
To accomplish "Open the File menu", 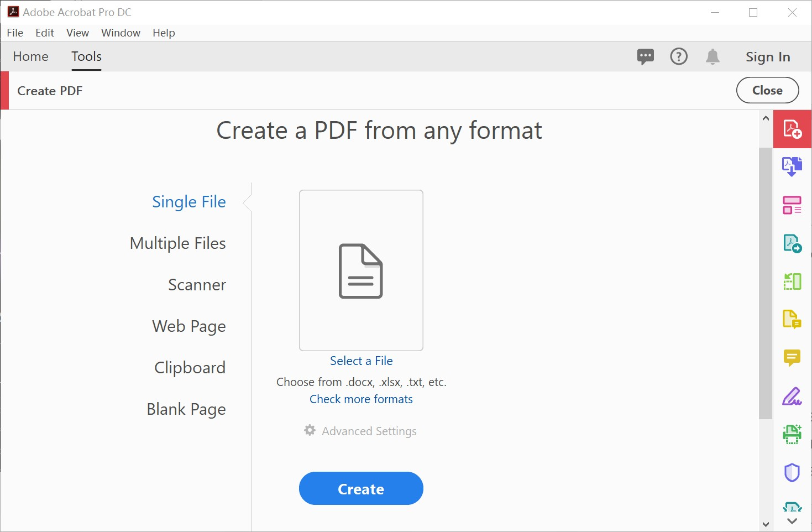I will coord(14,33).
